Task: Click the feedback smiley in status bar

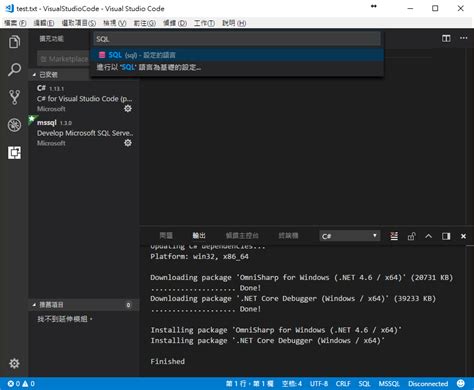Action: coord(461,384)
